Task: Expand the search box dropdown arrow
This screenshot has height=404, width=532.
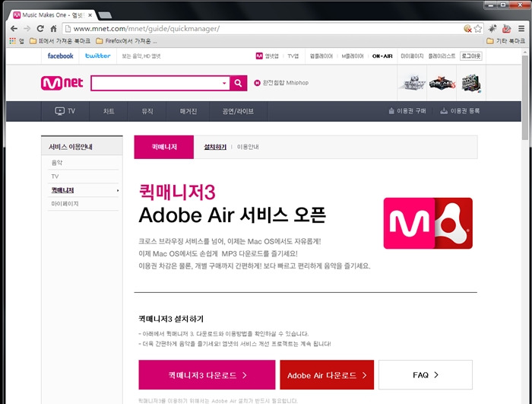Action: pyautogui.click(x=224, y=83)
